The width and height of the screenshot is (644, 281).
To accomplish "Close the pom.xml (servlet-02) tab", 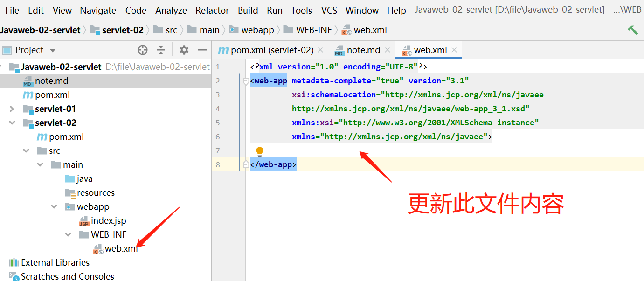I will (x=320, y=50).
